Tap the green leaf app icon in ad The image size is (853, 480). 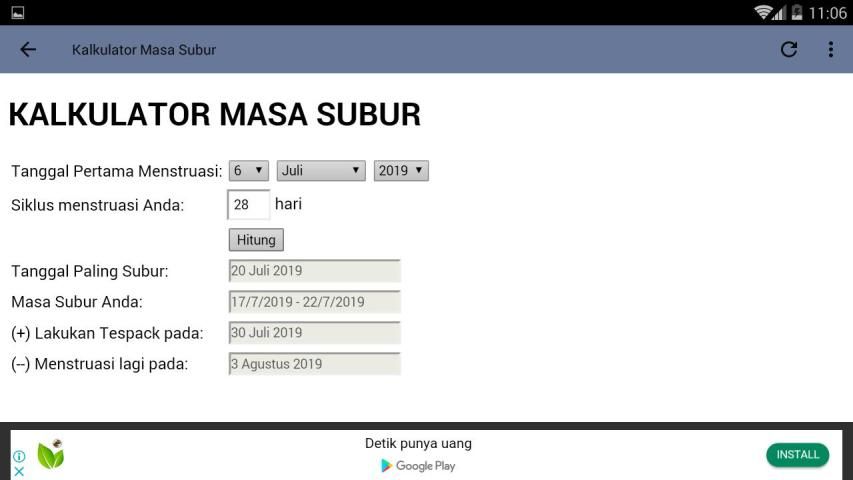tap(50, 455)
